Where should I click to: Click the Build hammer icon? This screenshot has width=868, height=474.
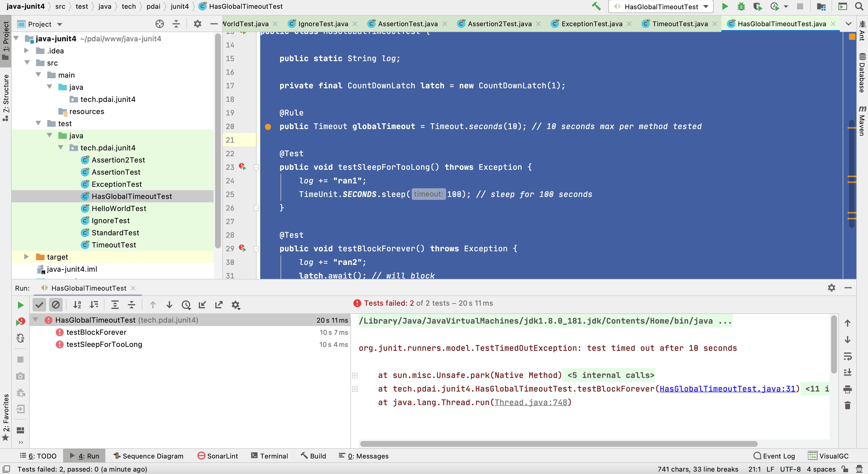(596, 6)
